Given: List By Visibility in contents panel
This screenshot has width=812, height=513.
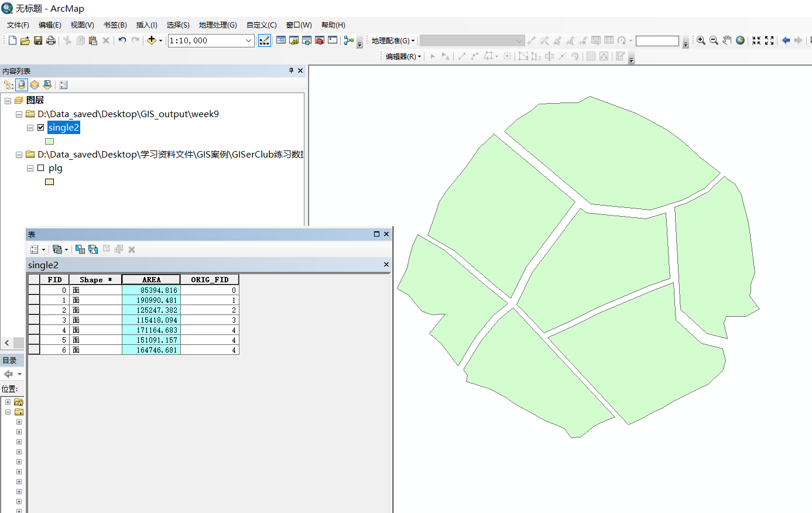Looking at the screenshot, I should click(35, 85).
